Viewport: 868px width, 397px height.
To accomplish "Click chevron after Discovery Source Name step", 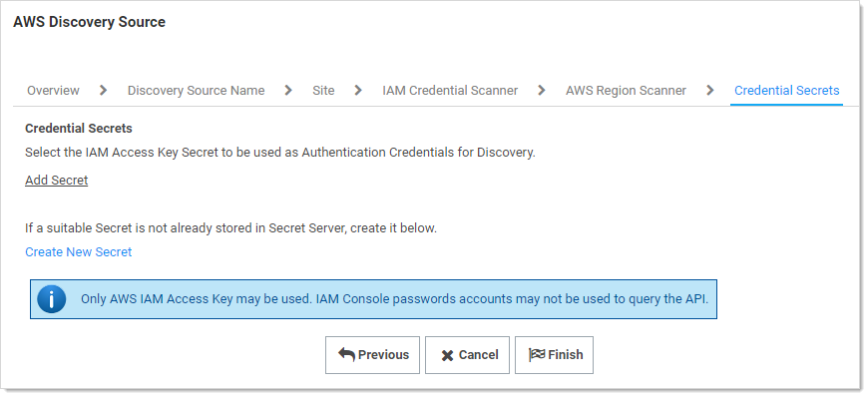I will point(288,90).
